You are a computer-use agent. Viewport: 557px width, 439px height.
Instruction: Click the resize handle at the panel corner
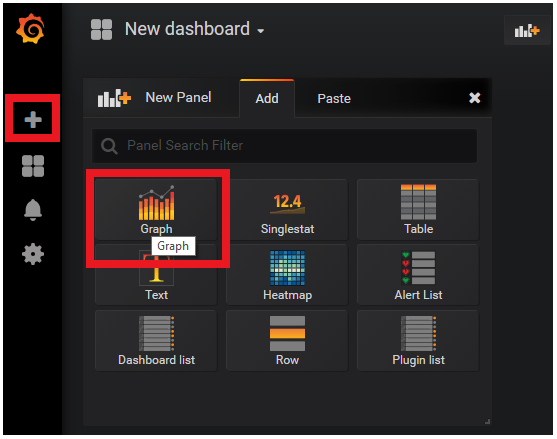[487, 422]
